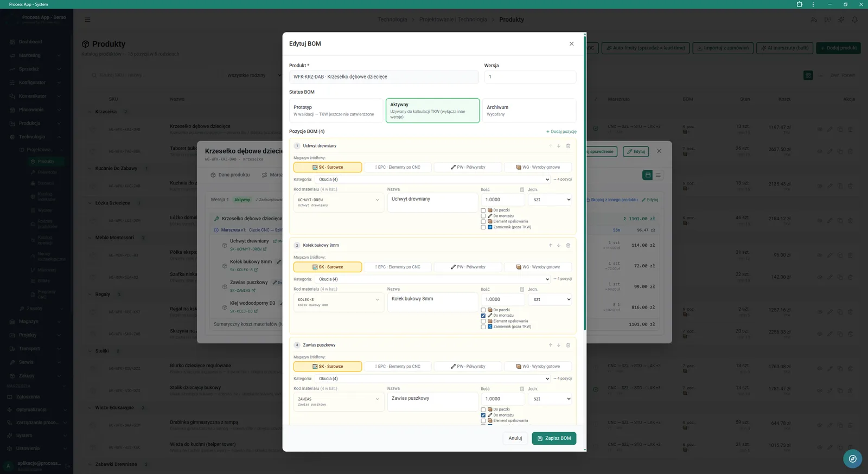The height and width of the screenshot is (474, 868).
Task: Open KOLEK-8 material code dropdown
Action: (339, 302)
